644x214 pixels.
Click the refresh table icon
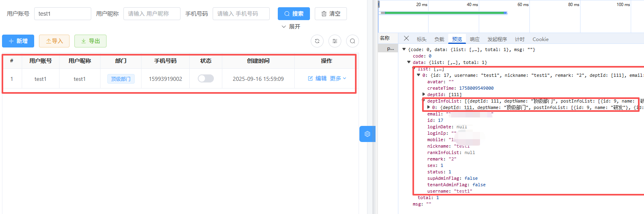[x=317, y=41]
